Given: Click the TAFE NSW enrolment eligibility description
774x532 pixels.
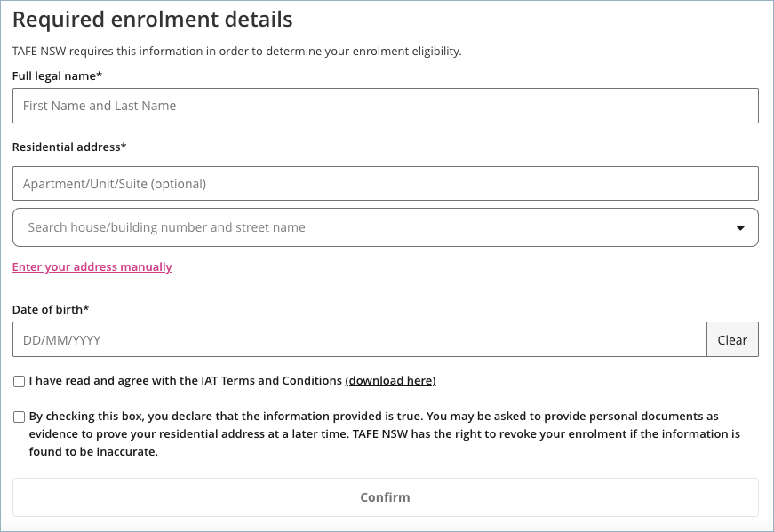Looking at the screenshot, I should point(236,52).
